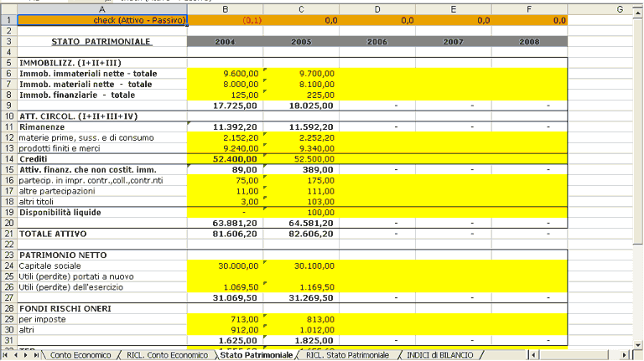Click the TOTALE ATTIVO row label
The height and width of the screenshot is (361, 644).
[53, 234]
